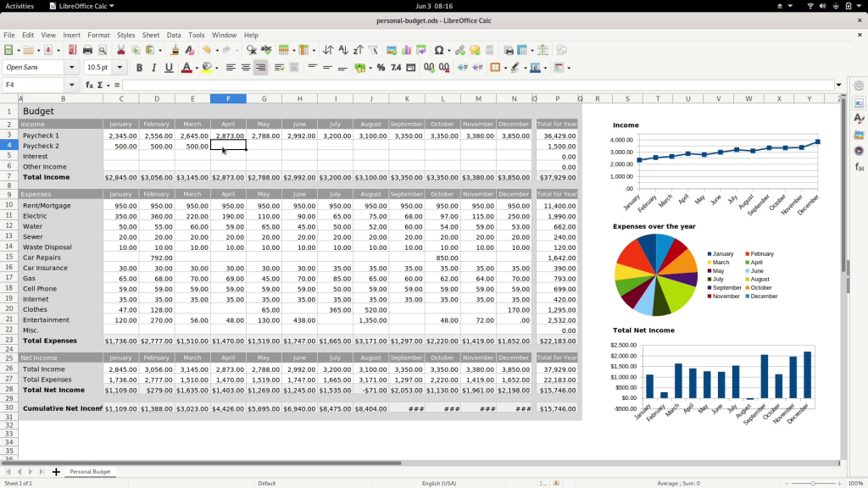Toggle AutoFilter on the budget data
The width and height of the screenshot is (868, 488).
(373, 51)
